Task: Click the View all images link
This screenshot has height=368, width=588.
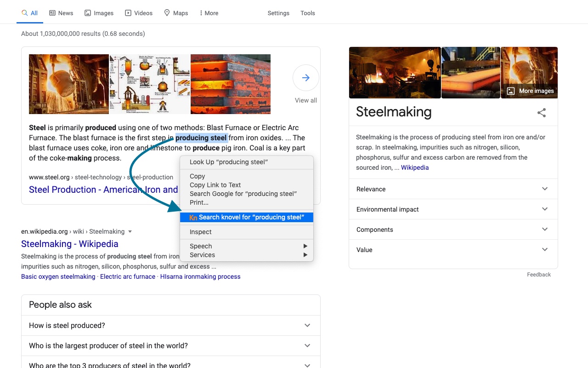Action: tap(306, 100)
